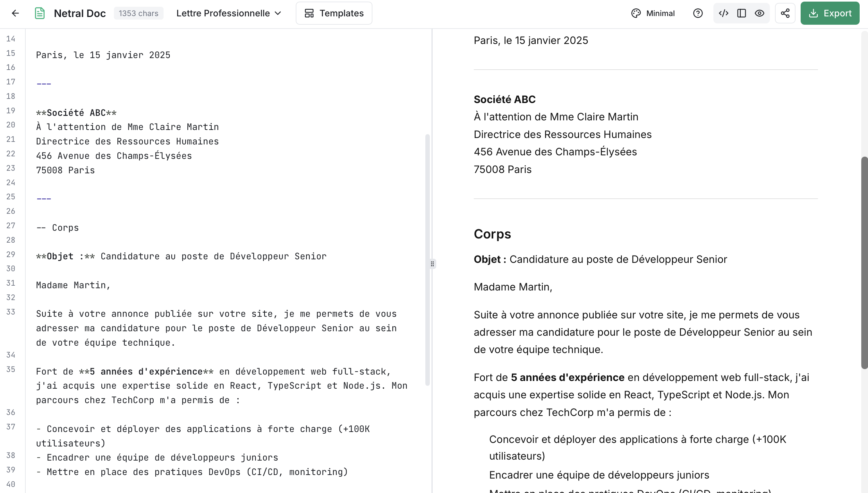Open help with the question mark icon

tap(698, 13)
